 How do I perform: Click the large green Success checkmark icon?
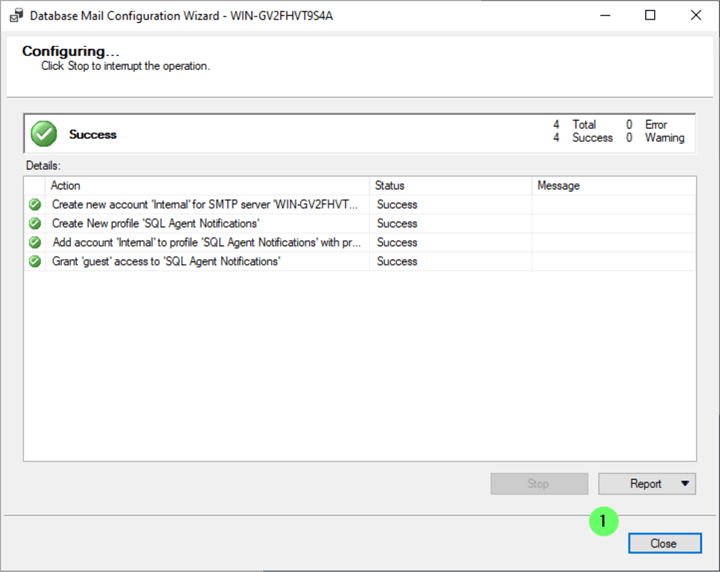pyautogui.click(x=44, y=134)
